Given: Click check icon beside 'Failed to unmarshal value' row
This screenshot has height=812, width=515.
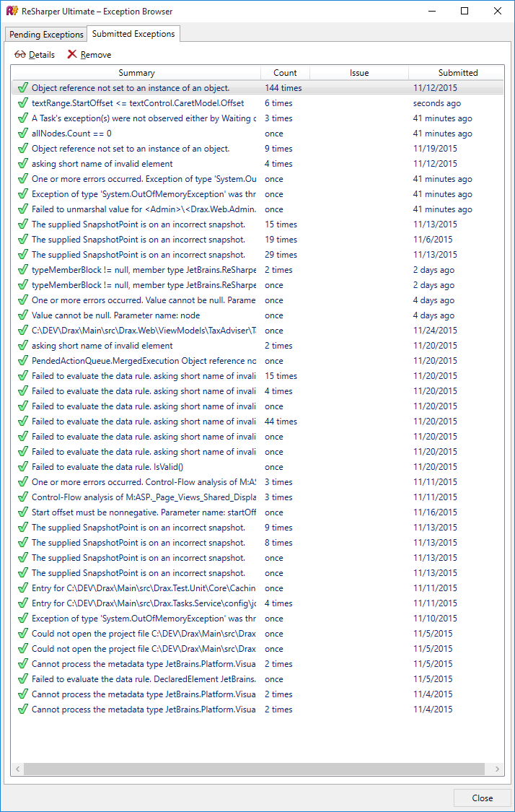Looking at the screenshot, I should (x=23, y=209).
